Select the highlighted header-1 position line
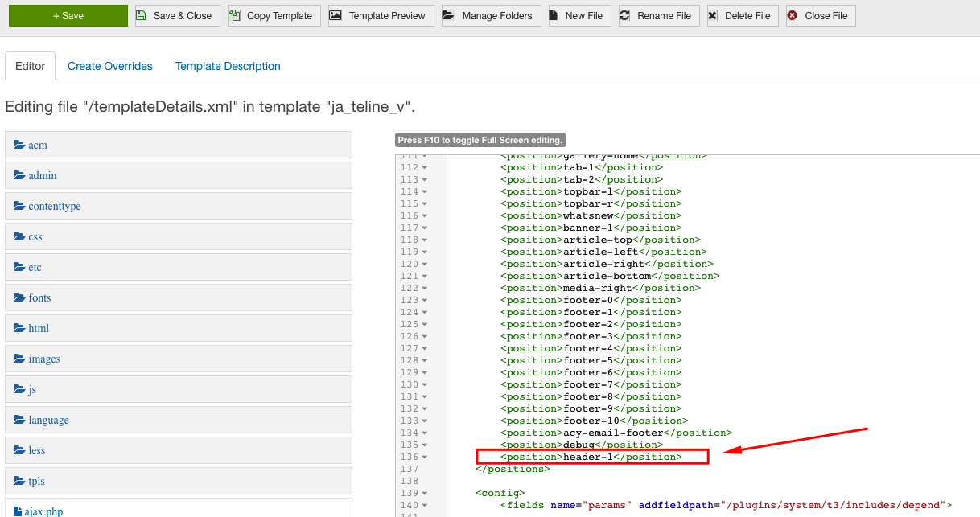980x517 pixels. (591, 457)
